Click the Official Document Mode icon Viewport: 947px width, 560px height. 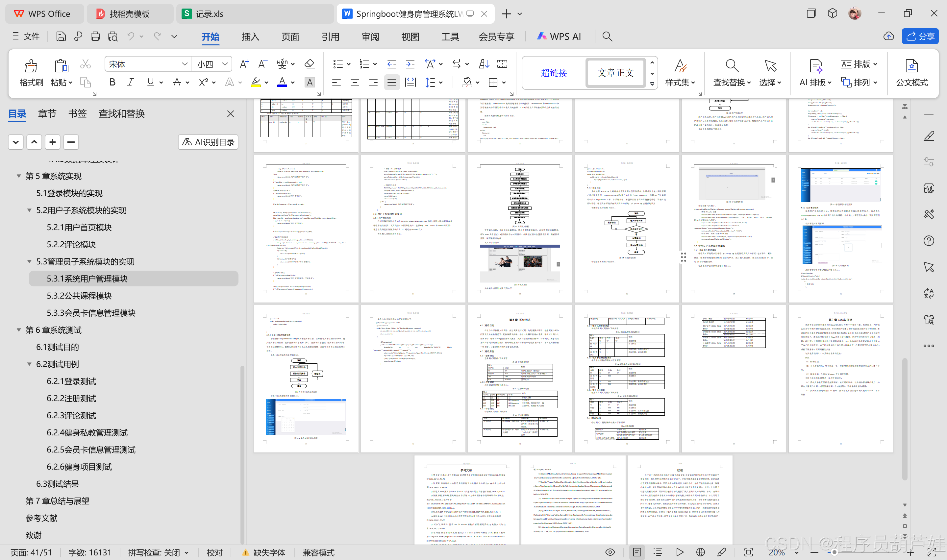911,67
